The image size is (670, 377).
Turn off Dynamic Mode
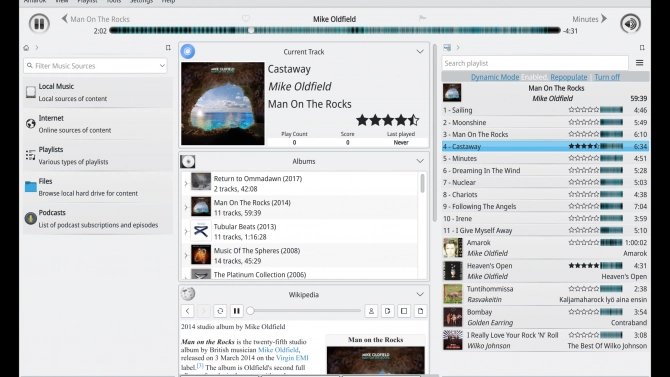(x=607, y=77)
